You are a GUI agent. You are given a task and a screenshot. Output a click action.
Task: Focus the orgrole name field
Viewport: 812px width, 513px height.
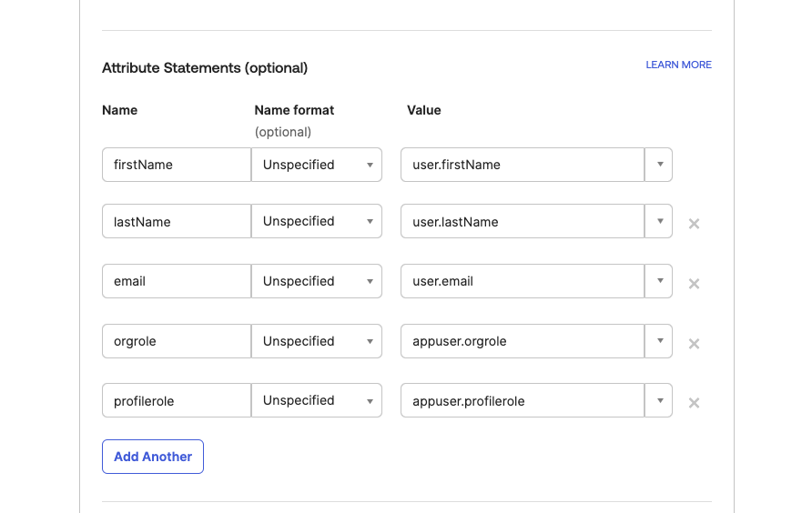tap(176, 341)
